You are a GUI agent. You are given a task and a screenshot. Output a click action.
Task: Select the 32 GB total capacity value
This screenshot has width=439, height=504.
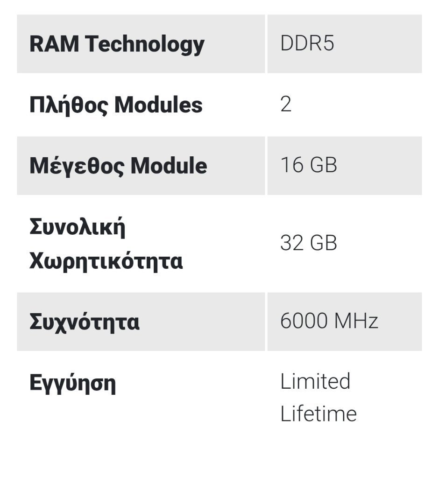[309, 243]
